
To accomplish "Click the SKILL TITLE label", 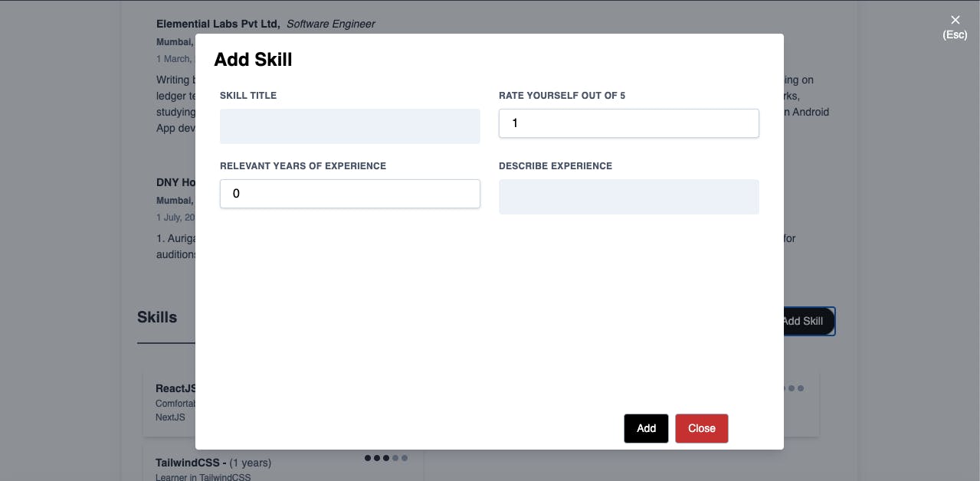I will 248,96.
